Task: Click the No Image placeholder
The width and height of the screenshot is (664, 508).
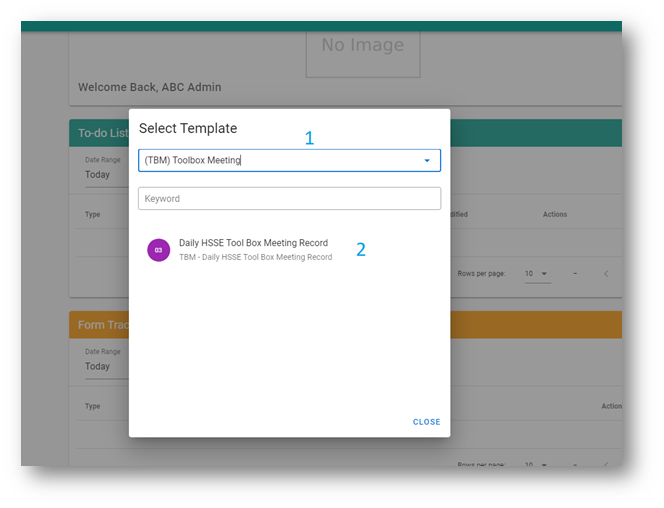Action: point(363,54)
